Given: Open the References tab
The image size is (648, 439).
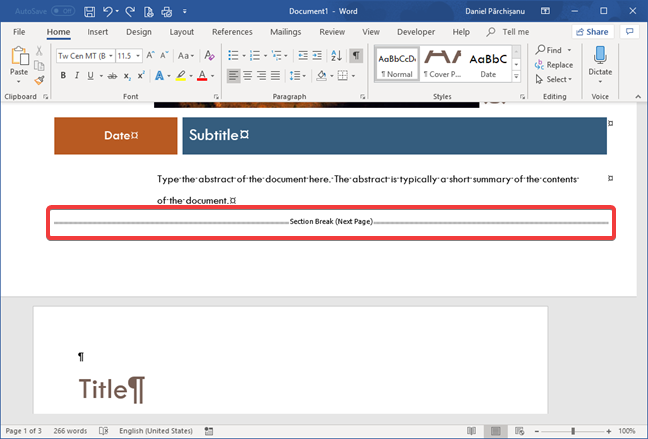Looking at the screenshot, I should (232, 32).
